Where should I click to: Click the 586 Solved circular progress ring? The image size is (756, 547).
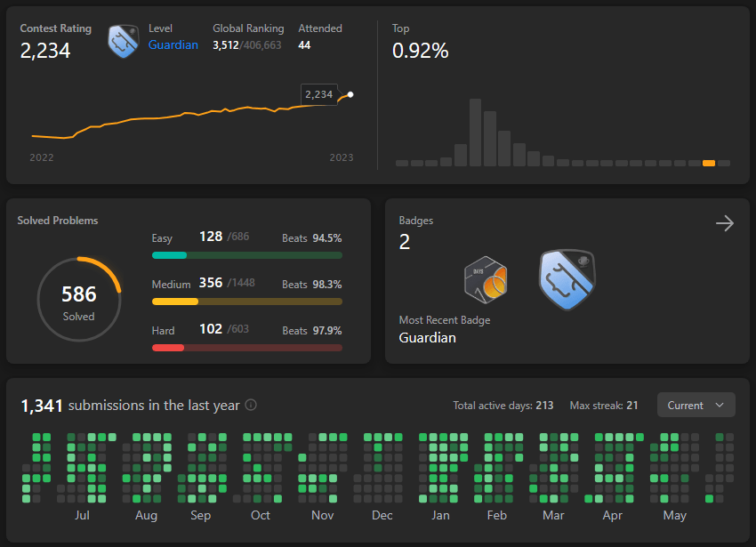pyautogui.click(x=79, y=300)
